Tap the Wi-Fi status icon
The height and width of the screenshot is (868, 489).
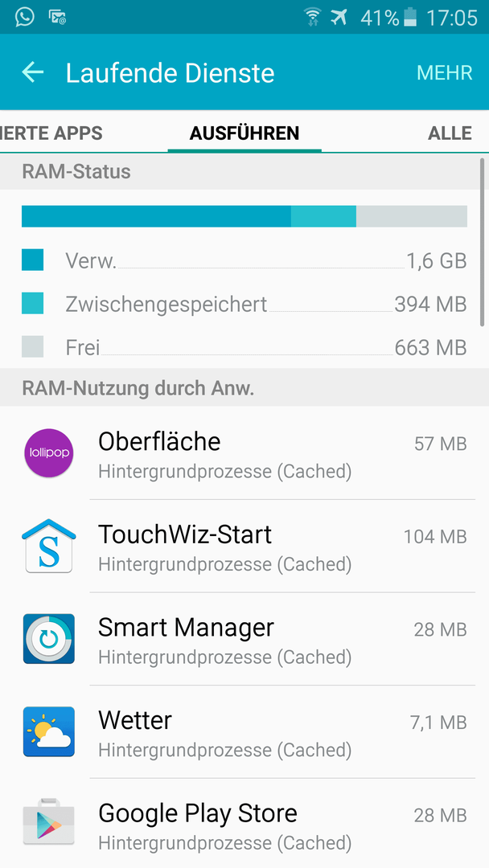(312, 17)
